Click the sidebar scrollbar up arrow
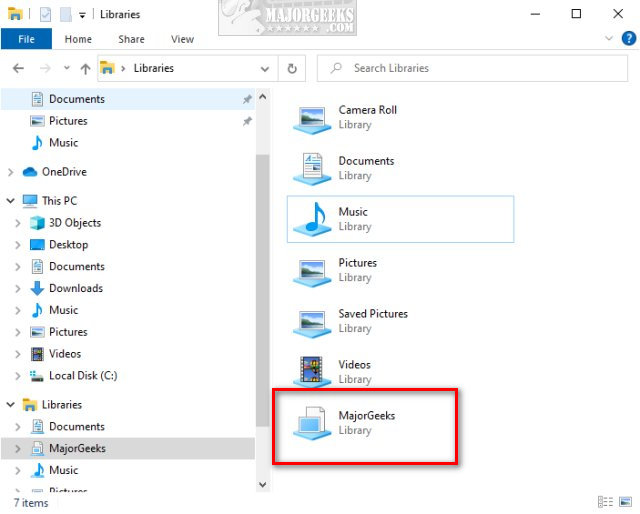Screen dimensions: 640x514 (x=263, y=97)
